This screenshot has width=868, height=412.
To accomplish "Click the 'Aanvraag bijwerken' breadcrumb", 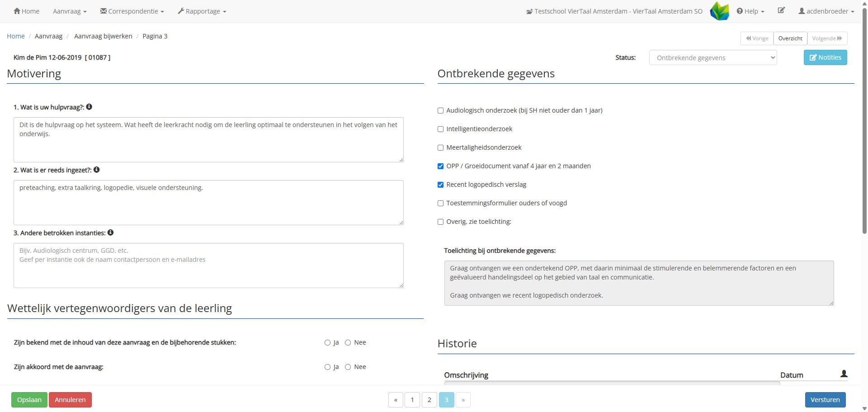I will pyautogui.click(x=103, y=36).
